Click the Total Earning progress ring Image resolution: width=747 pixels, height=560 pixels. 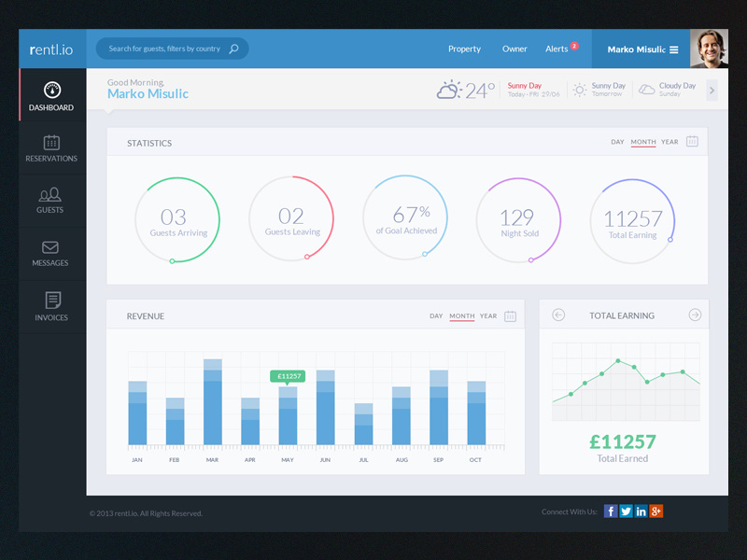click(633, 221)
